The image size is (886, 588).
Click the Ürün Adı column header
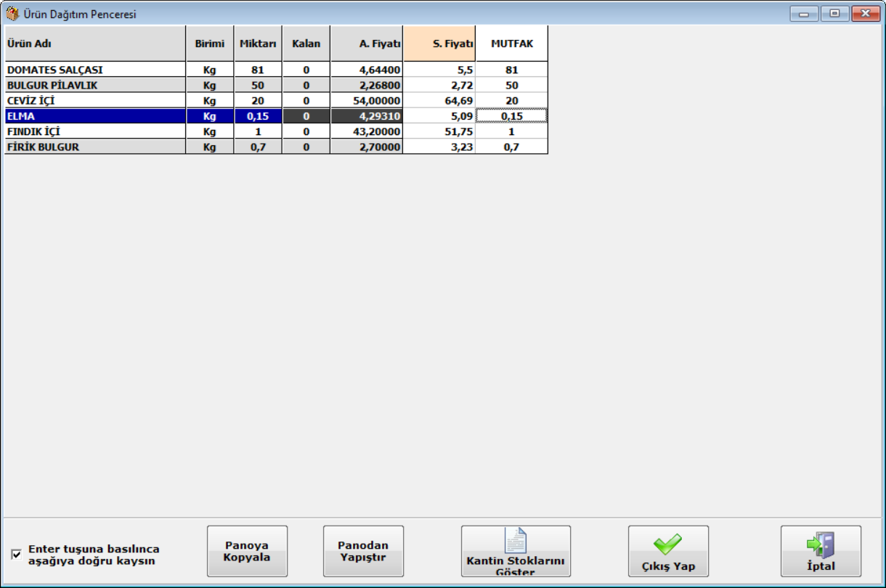click(x=94, y=44)
